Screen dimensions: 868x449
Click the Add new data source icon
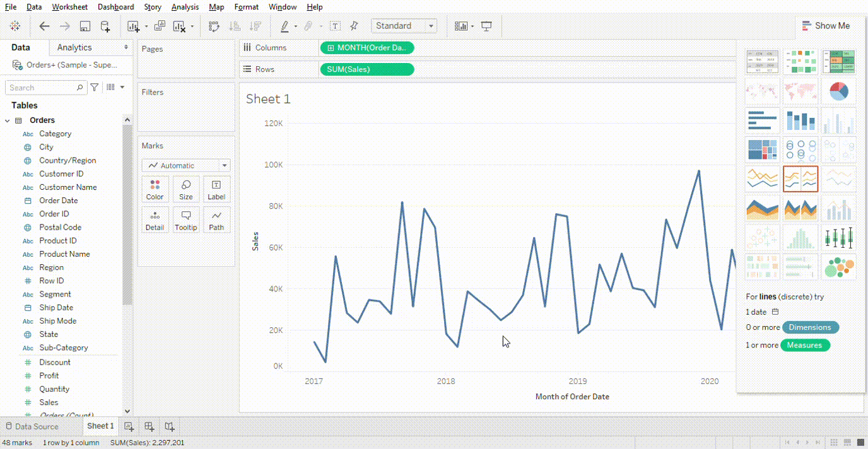click(105, 26)
